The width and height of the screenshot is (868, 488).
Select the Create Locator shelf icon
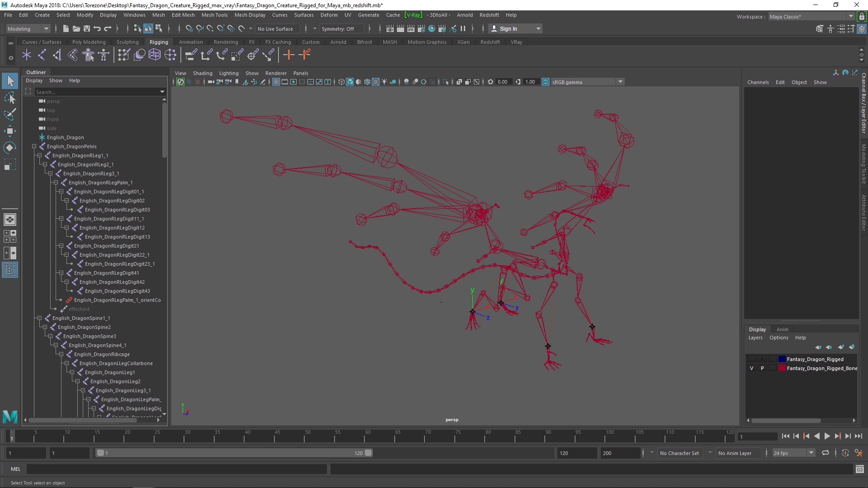coord(27,55)
